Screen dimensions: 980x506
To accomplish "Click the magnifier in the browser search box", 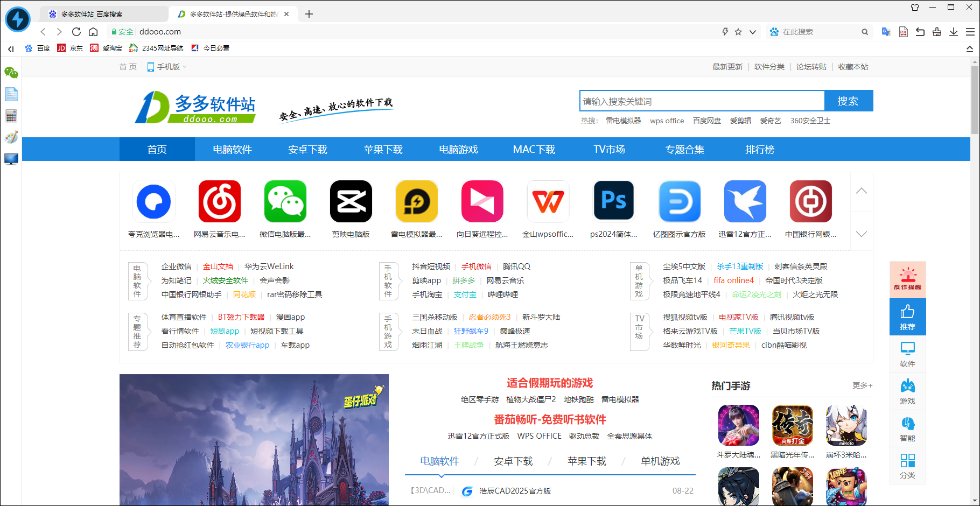I will coord(865,32).
